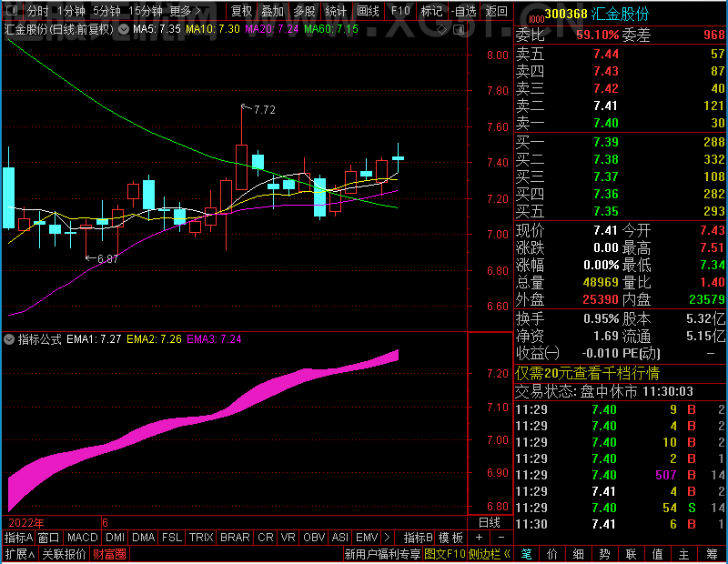This screenshot has height=564, width=728.
Task: Open the 复权 adjustment option
Action: 241,11
